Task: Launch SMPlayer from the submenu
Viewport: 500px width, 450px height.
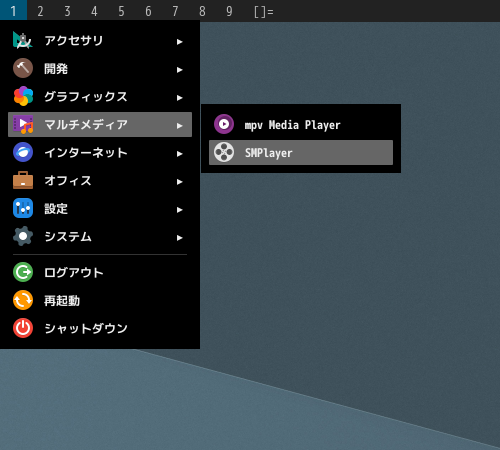Action: coord(301,153)
